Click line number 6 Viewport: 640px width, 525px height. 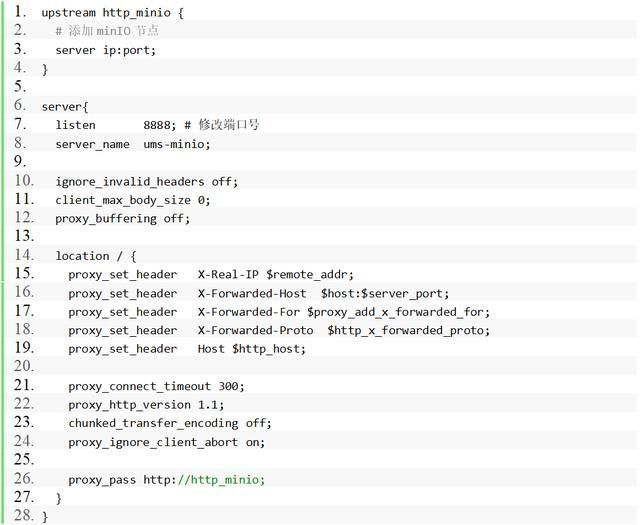point(20,105)
